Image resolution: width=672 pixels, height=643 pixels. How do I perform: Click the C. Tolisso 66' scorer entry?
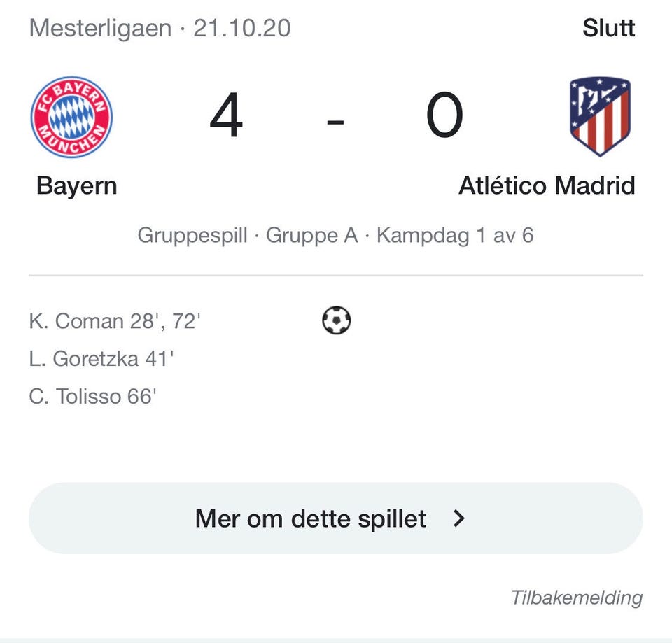[93, 396]
